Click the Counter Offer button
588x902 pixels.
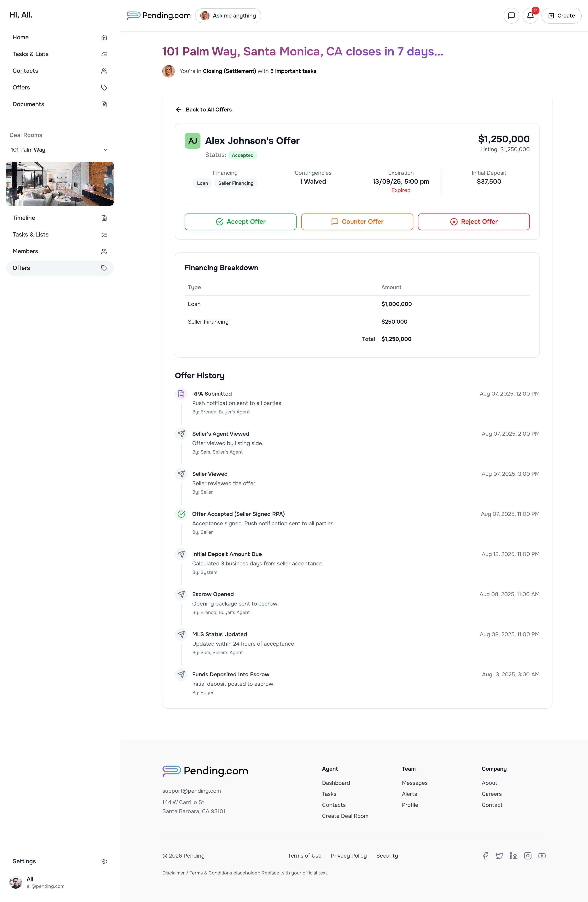(356, 222)
